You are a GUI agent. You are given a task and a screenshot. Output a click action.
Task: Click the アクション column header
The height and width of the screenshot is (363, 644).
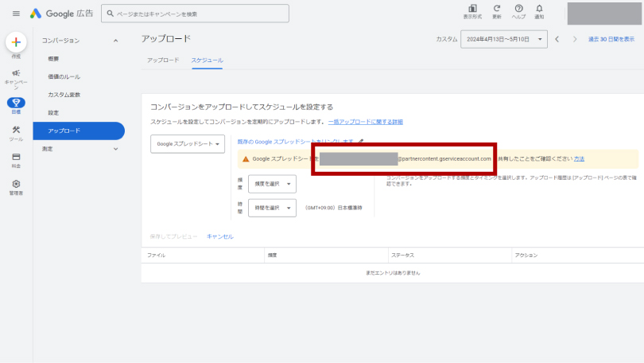click(x=526, y=256)
